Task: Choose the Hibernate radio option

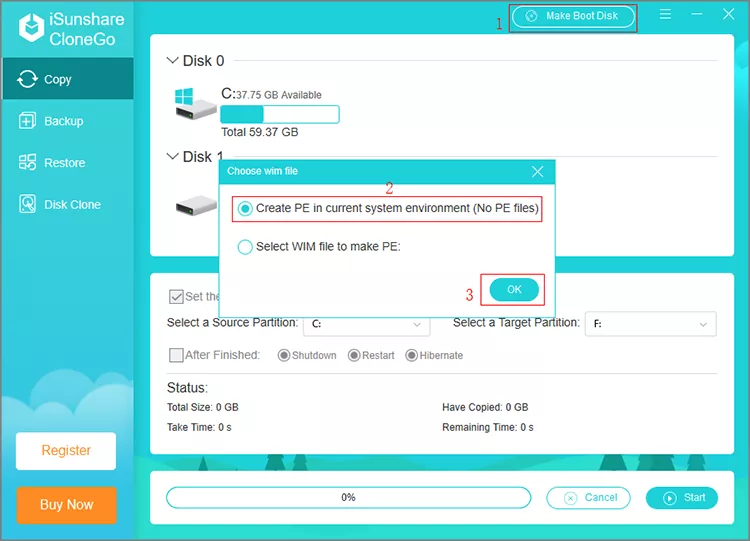Action: click(411, 355)
